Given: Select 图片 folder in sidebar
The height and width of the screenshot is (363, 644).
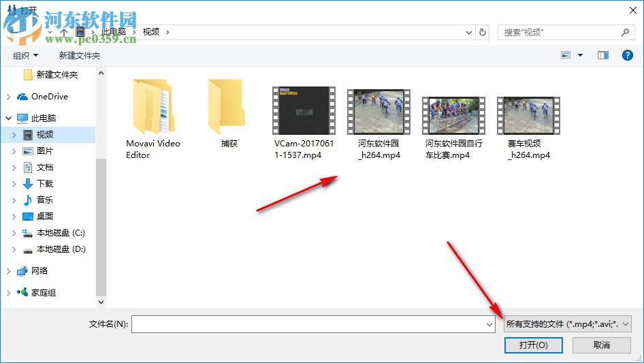Looking at the screenshot, I should [44, 151].
